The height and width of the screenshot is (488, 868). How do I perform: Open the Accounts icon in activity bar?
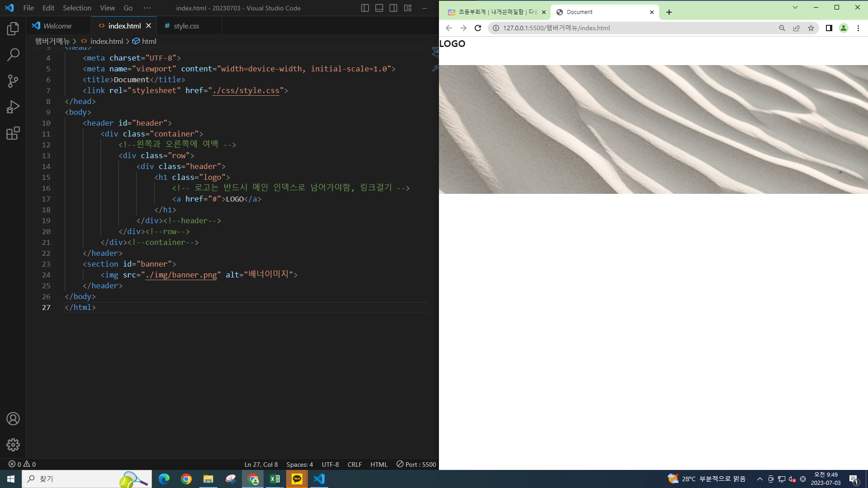[13, 419]
